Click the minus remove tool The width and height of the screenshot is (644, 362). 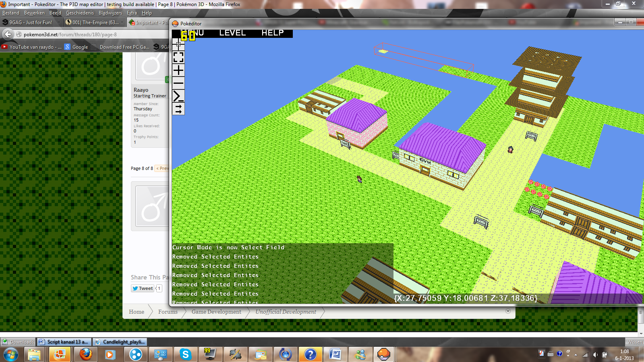178,83
